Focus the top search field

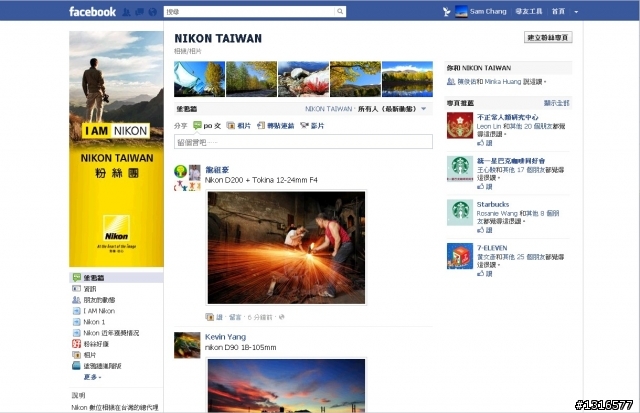(x=249, y=12)
